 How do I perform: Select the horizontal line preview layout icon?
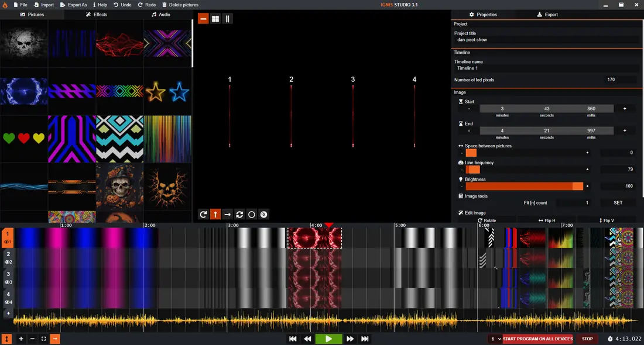[203, 19]
